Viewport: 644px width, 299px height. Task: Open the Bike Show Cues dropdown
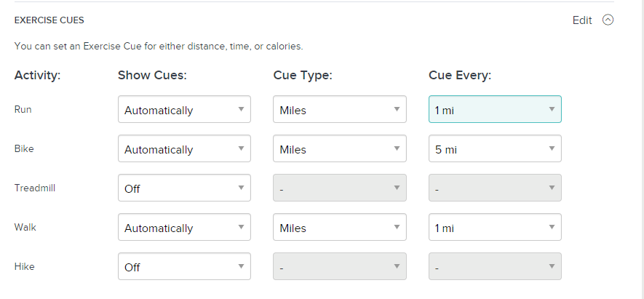tap(184, 148)
